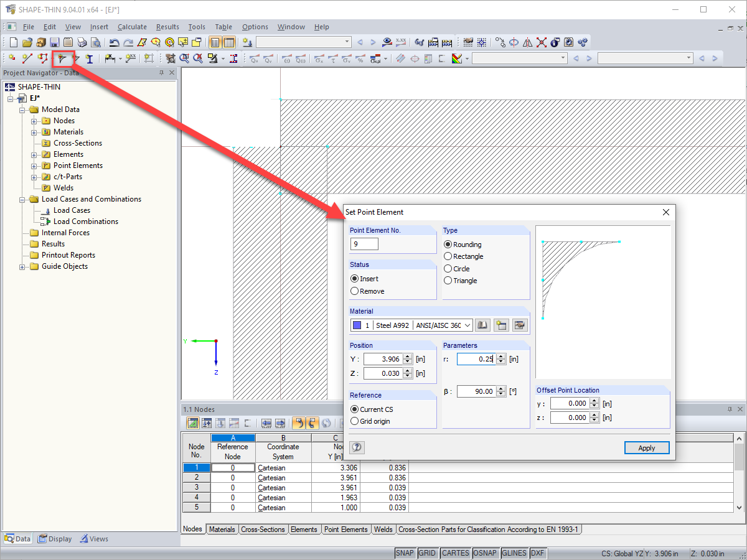This screenshot has height=560, width=747.
Task: Click the table import arrow left icon
Action: point(266,423)
